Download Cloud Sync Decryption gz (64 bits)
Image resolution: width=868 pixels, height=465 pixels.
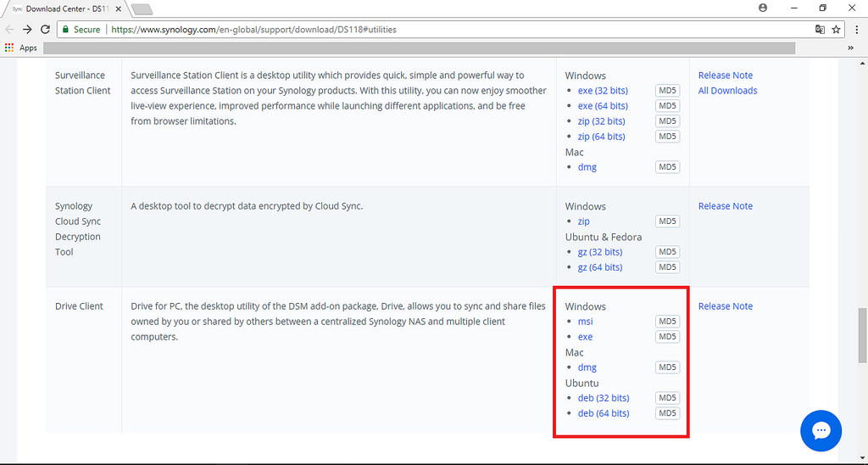point(600,267)
